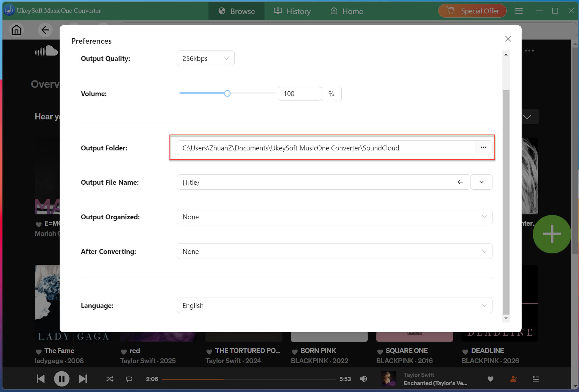
Task: Open the Language dropdown set to English
Action: tap(335, 306)
